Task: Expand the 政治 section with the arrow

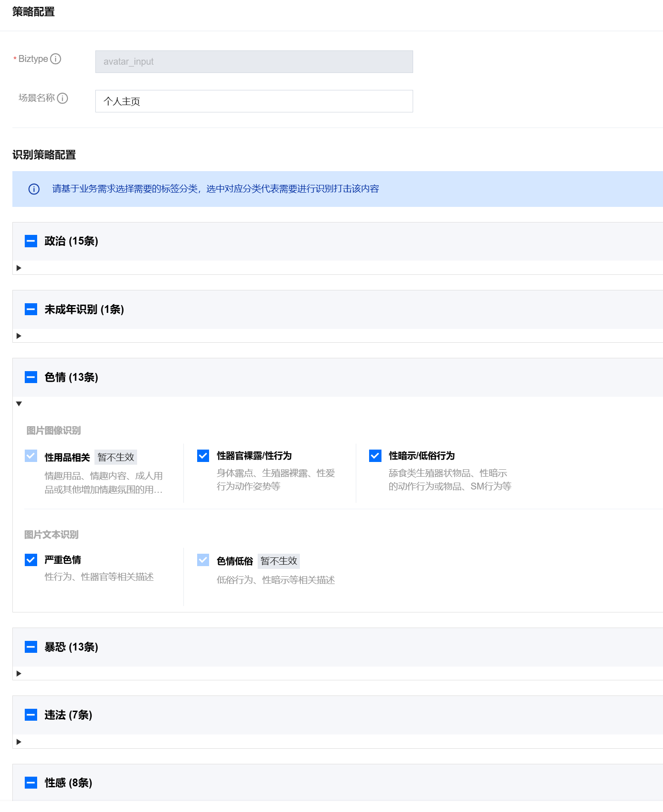Action: 19,268
